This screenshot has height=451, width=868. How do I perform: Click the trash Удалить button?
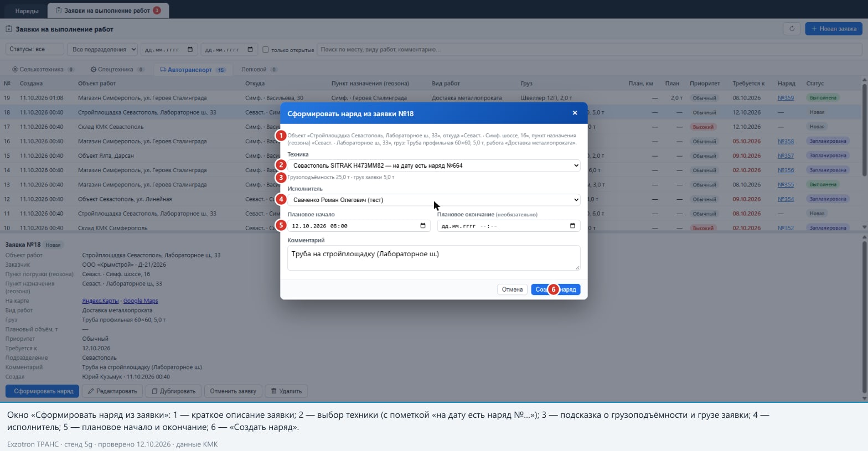pyautogui.click(x=286, y=391)
